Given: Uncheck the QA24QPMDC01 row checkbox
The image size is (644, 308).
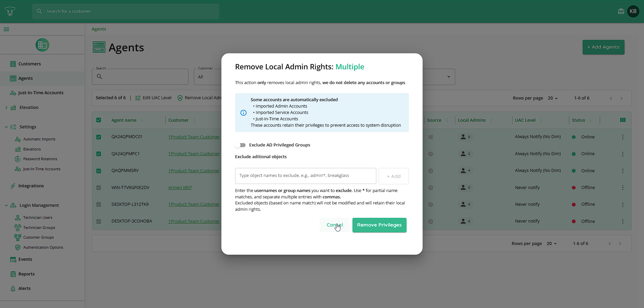Looking at the screenshot, I should pos(99,137).
